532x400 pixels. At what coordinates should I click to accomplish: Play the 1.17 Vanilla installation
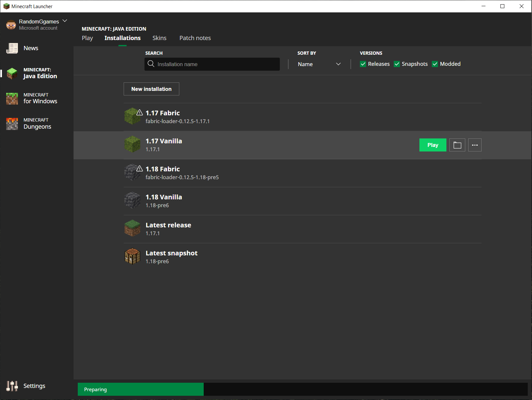pyautogui.click(x=433, y=145)
